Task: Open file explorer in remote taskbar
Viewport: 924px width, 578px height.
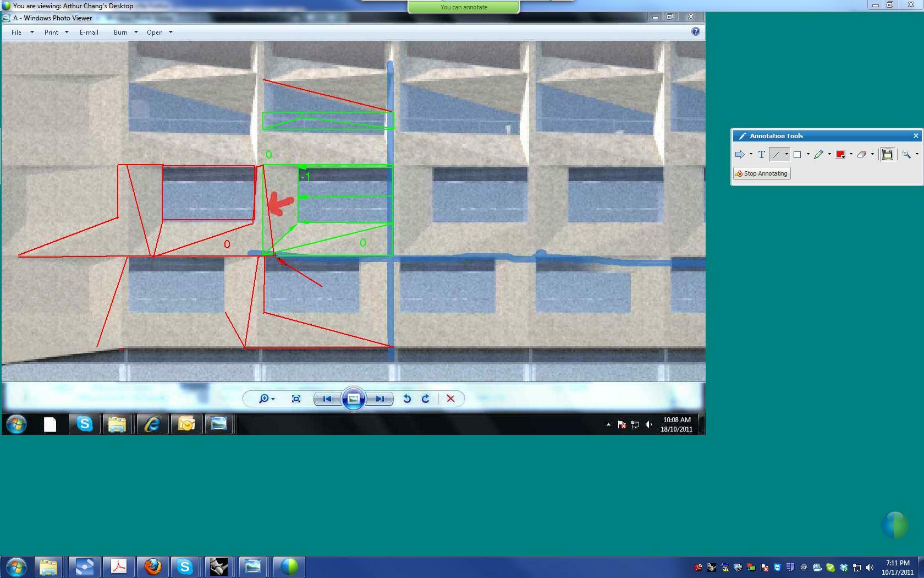Action: 117,424
